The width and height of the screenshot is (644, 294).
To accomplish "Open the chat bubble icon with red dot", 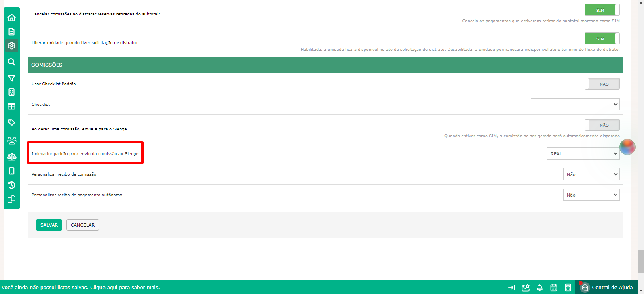I will pyautogui.click(x=584, y=287).
